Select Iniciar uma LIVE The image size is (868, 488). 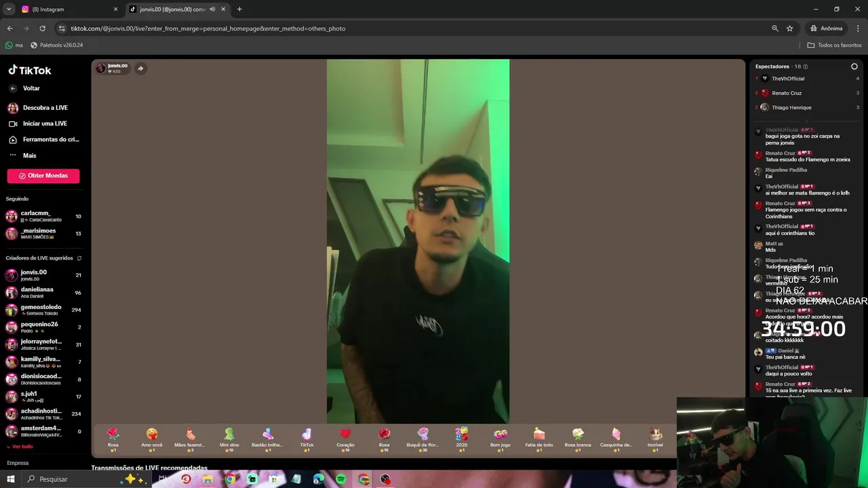(x=45, y=123)
